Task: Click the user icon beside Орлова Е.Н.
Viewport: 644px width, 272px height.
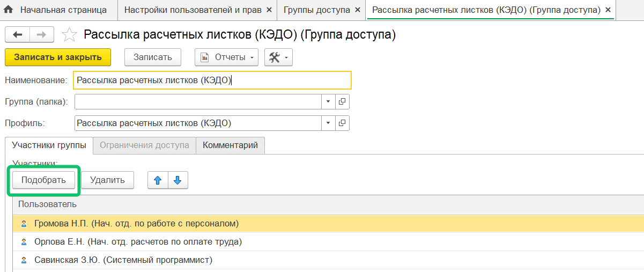Action: (24, 242)
